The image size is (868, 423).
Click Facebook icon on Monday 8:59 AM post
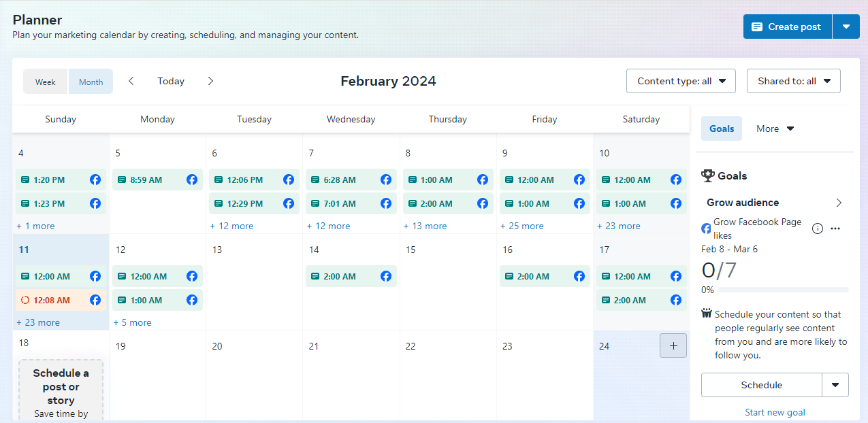point(192,180)
